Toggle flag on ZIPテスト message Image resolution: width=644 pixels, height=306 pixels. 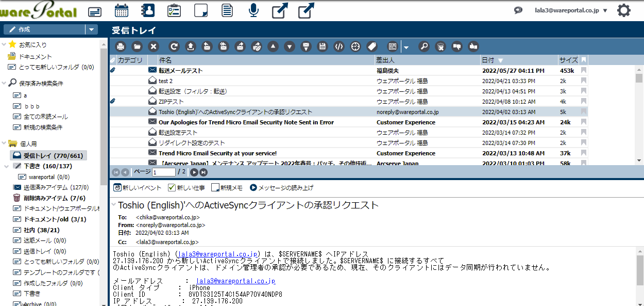tap(584, 102)
